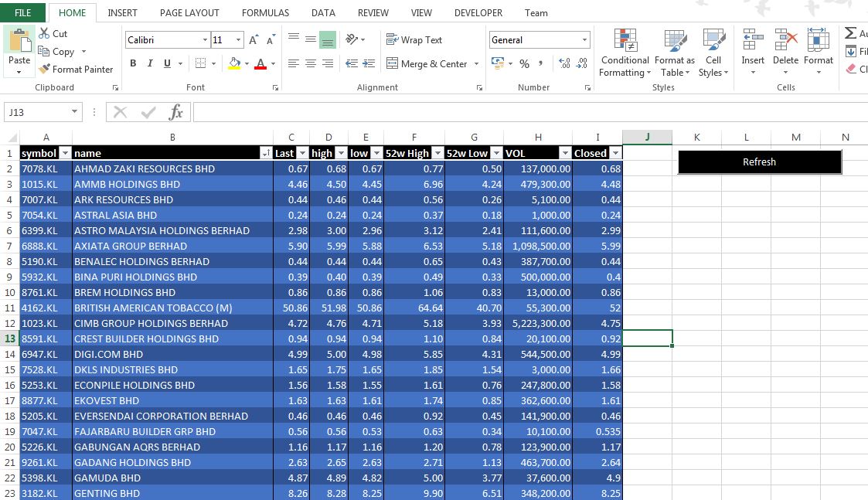Set Middle Align for cells

pyautogui.click(x=311, y=39)
